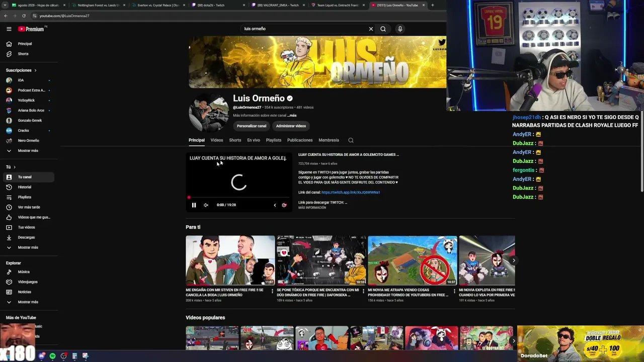Open the browser tab search dropdown
644x362 pixels.
click(x=6, y=5)
